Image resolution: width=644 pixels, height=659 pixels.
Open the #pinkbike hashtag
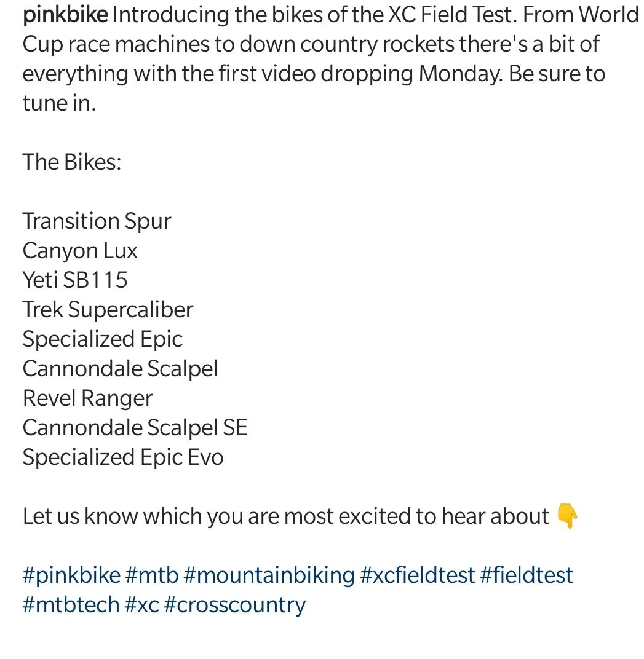pos(71,575)
